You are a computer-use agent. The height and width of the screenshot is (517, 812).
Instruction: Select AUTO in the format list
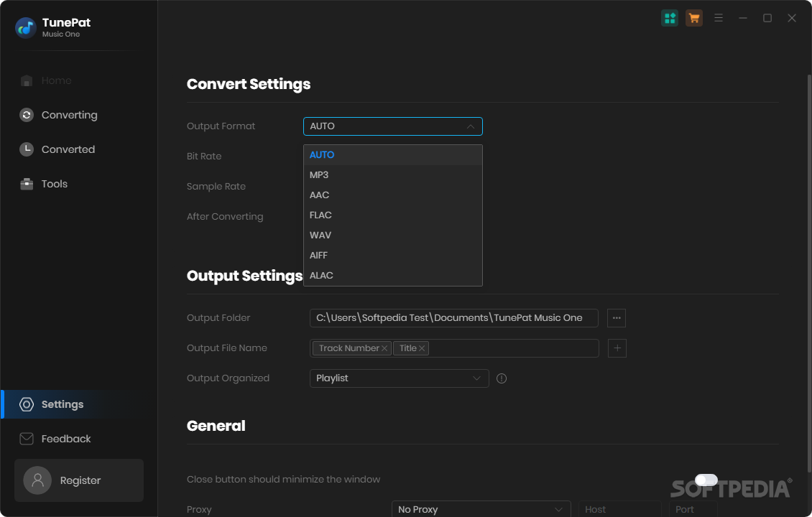(392, 154)
